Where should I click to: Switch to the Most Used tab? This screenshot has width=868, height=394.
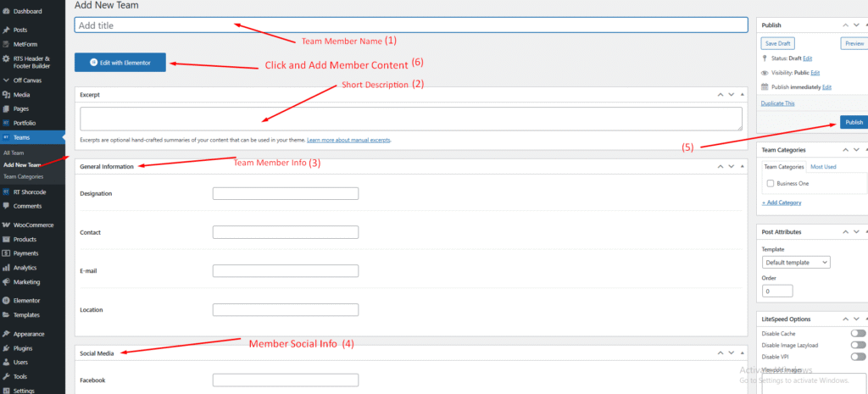click(x=822, y=167)
